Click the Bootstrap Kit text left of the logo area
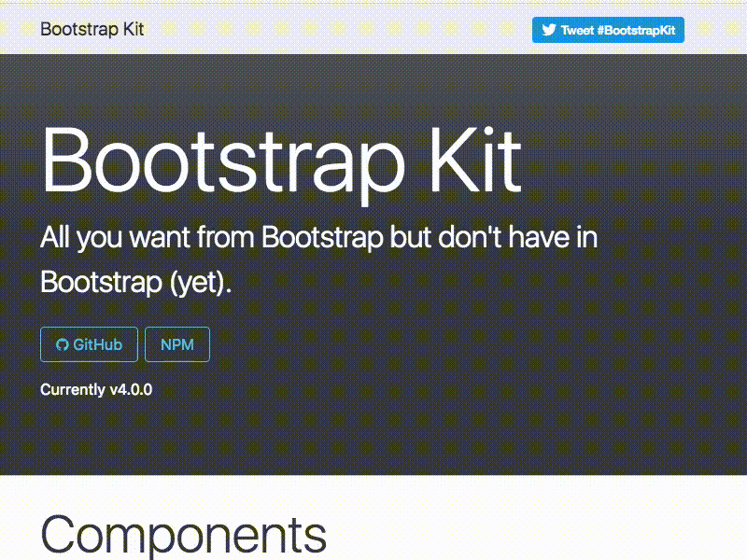The width and height of the screenshot is (747, 560). click(91, 29)
